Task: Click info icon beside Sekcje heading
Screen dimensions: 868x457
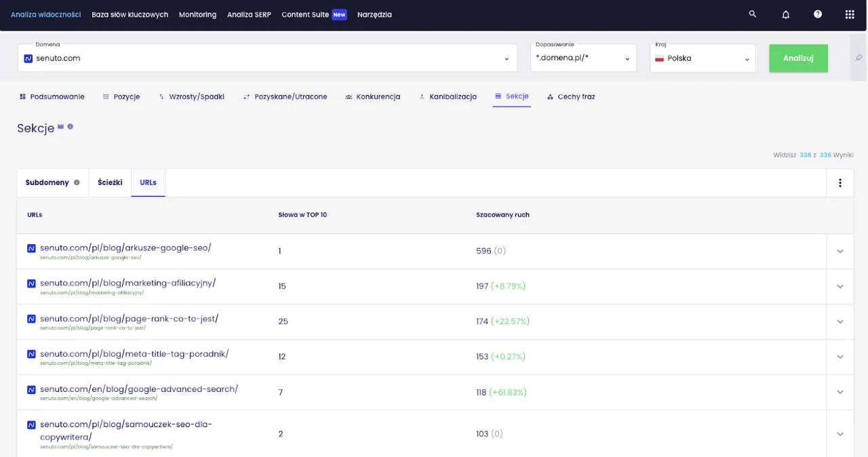Action: [x=71, y=127]
